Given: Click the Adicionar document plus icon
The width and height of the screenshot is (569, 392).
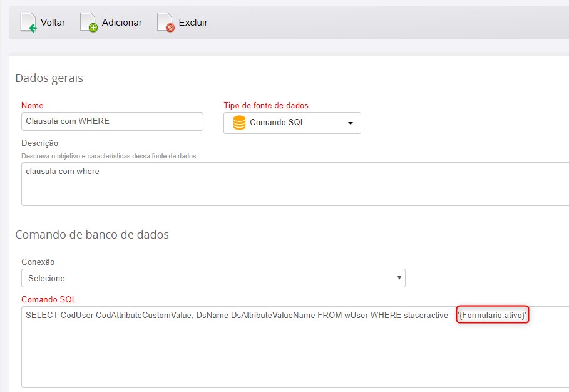Looking at the screenshot, I should tap(89, 23).
